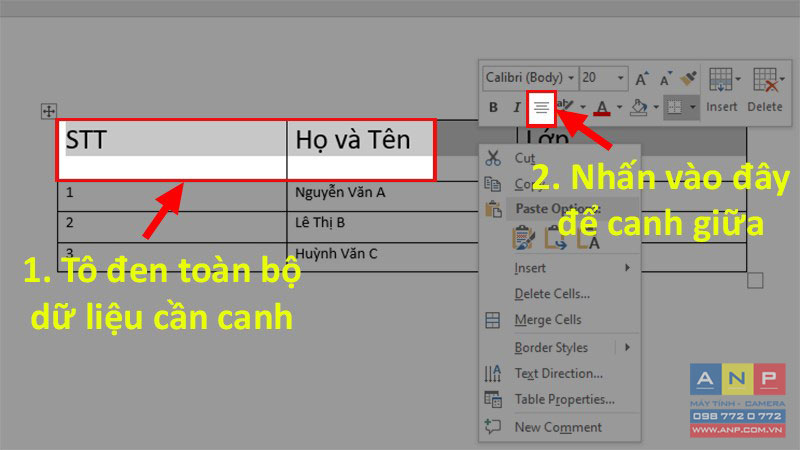This screenshot has height=450, width=800.
Task: Select Merge Formatting paste option icon
Action: [x=556, y=238]
